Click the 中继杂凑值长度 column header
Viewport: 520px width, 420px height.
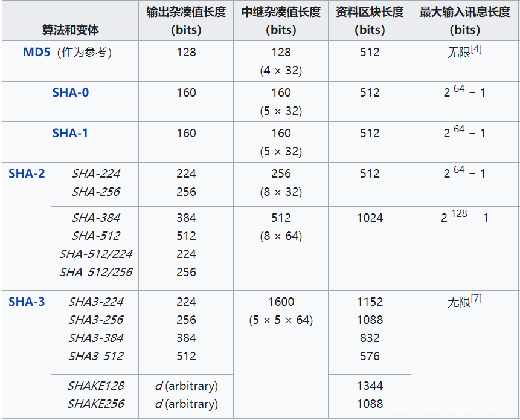click(x=281, y=21)
